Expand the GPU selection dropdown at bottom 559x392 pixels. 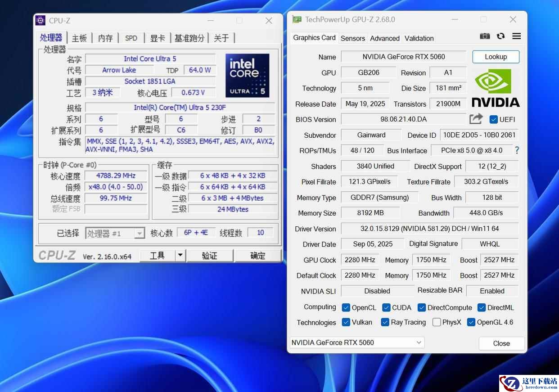(x=419, y=342)
